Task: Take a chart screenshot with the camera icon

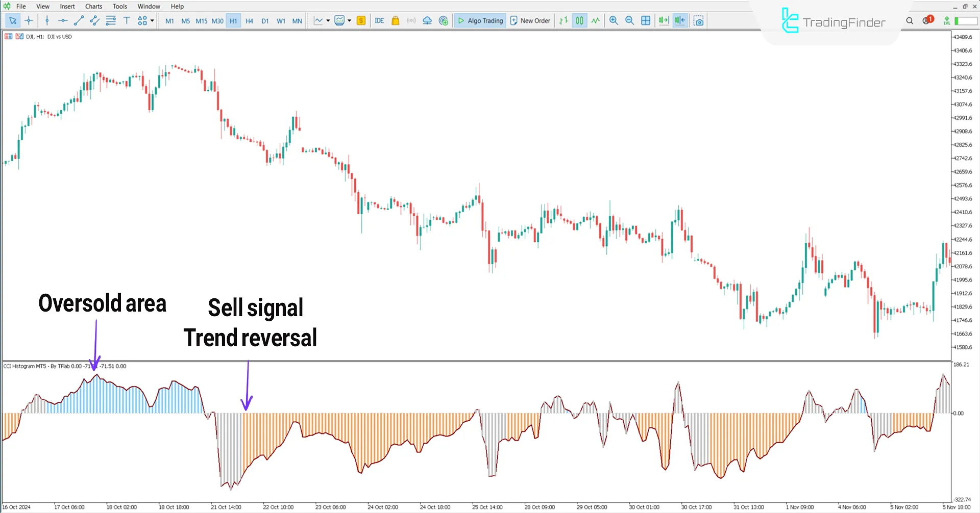Action: tap(699, 20)
